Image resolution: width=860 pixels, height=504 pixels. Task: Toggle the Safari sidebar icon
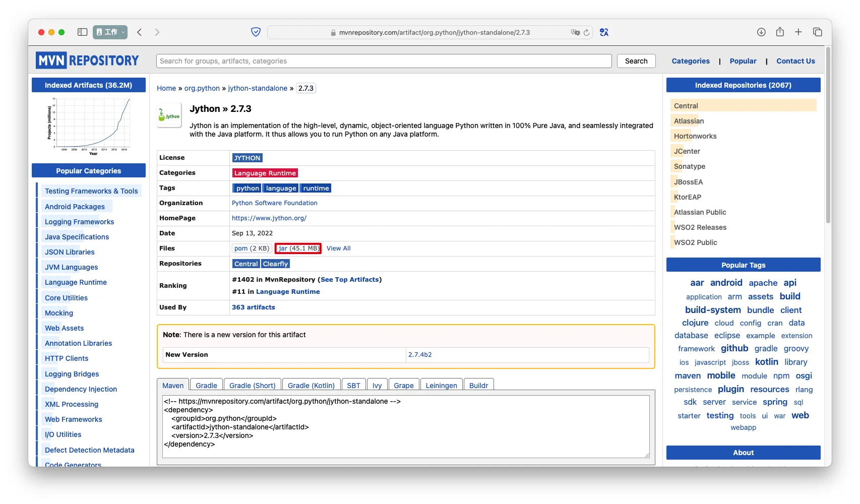82,32
